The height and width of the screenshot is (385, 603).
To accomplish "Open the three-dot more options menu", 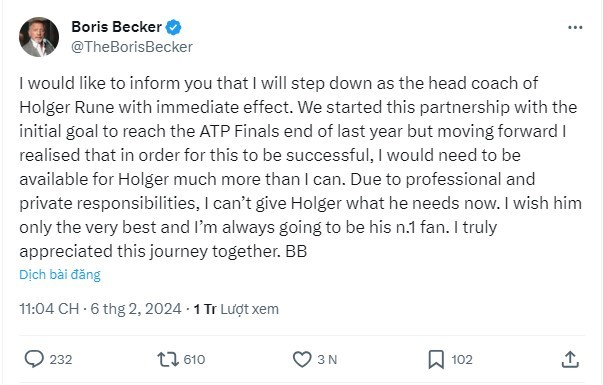I will click(x=575, y=27).
